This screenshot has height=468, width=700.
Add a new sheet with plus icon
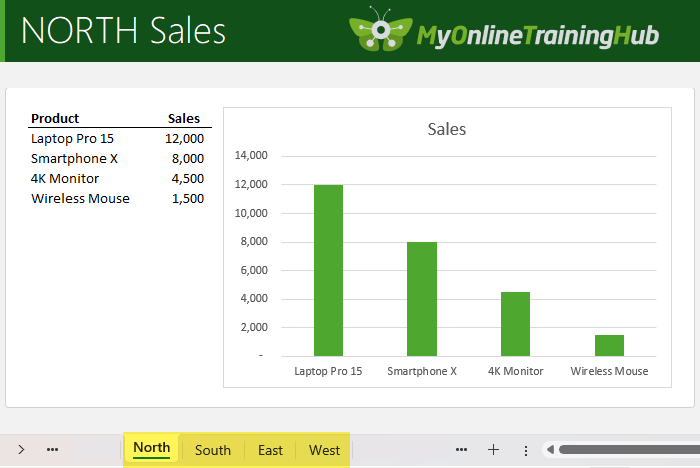[x=493, y=449]
